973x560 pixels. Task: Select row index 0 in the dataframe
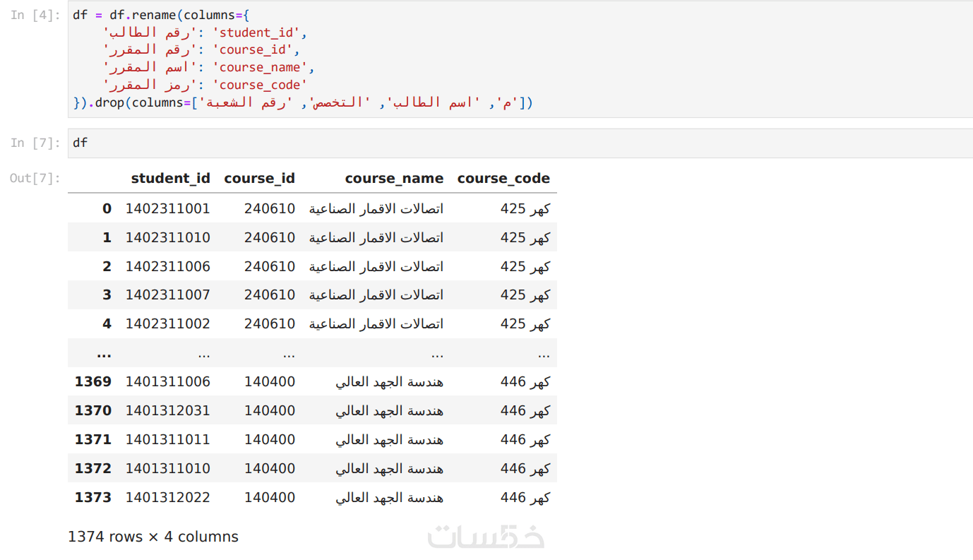[x=107, y=208]
